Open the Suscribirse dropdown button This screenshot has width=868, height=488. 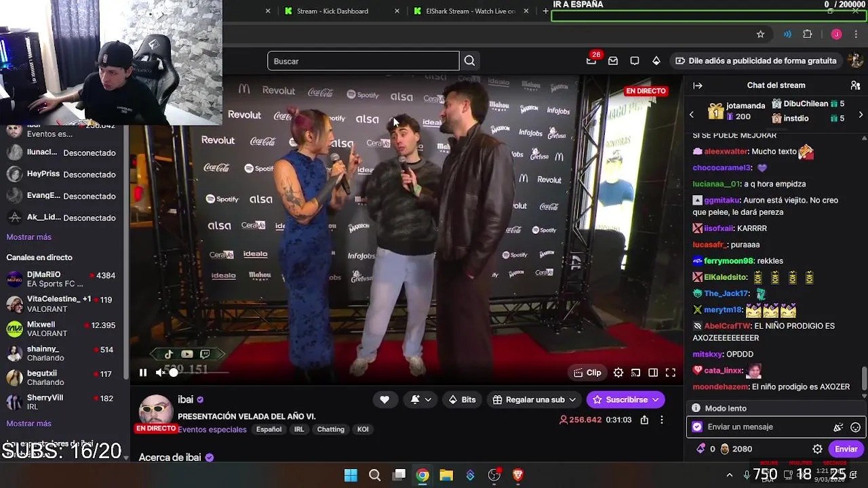pyautogui.click(x=625, y=400)
